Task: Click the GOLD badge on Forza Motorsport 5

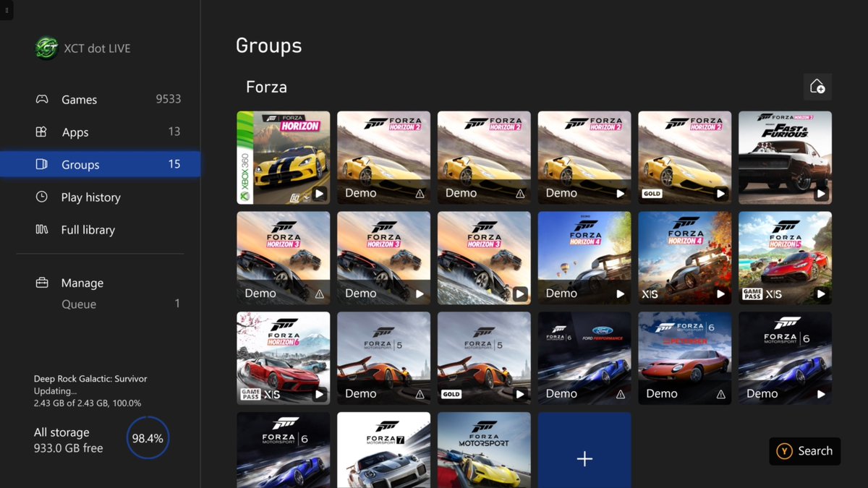Action: (x=451, y=395)
